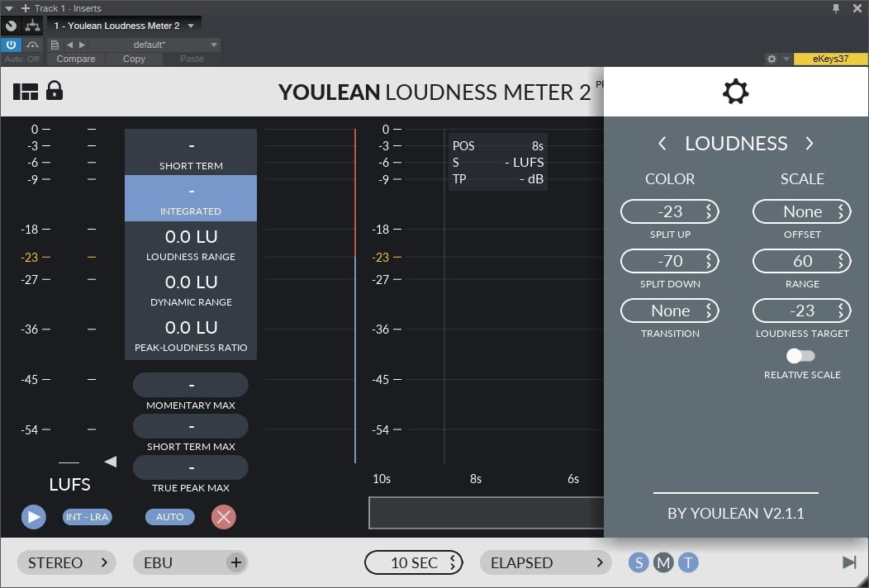Click the plugin power bypass button

[12, 45]
